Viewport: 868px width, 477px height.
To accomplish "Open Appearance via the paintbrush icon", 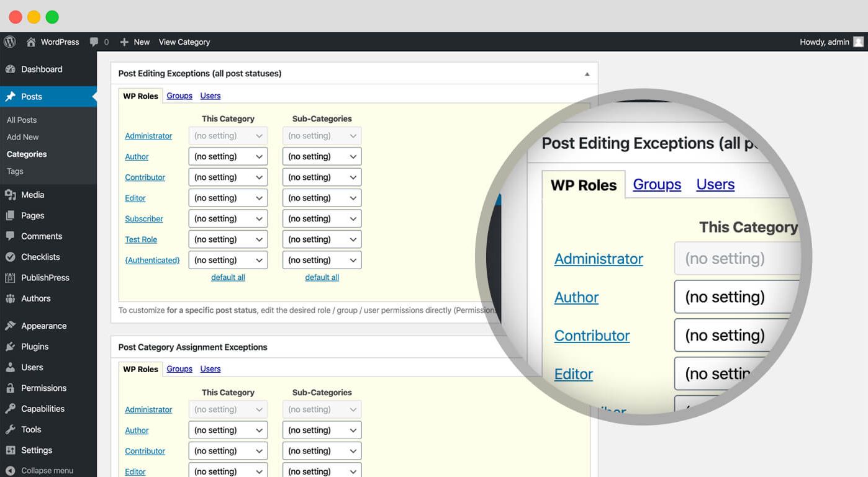I will pyautogui.click(x=11, y=326).
